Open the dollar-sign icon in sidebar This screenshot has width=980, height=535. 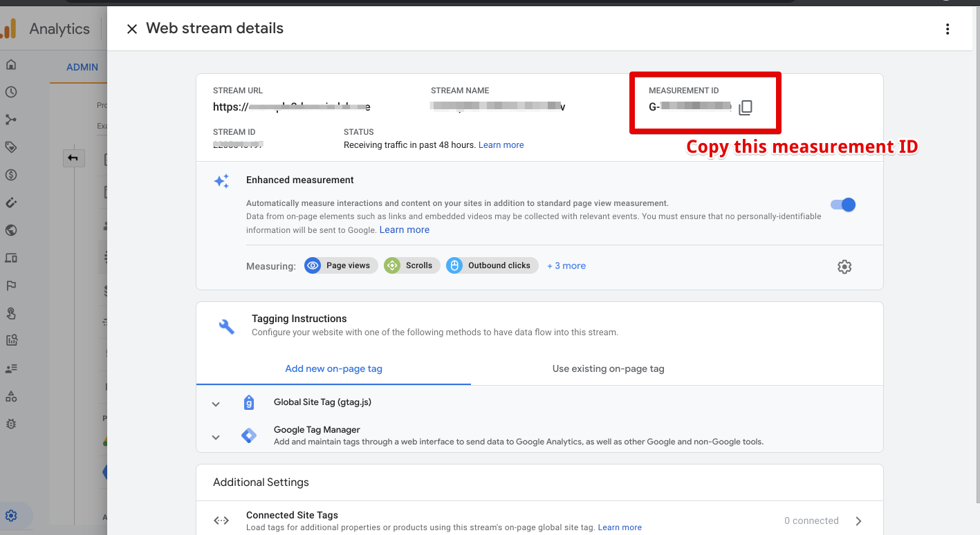11,175
